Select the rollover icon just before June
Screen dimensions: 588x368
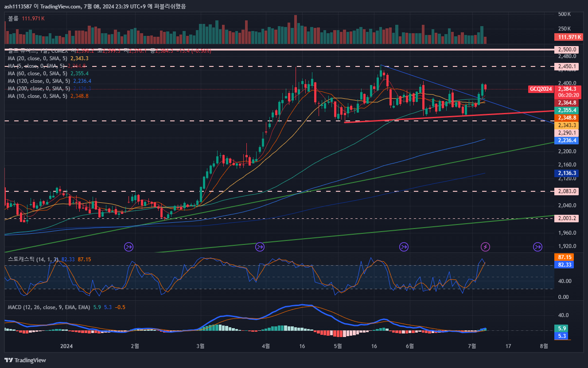(404, 246)
